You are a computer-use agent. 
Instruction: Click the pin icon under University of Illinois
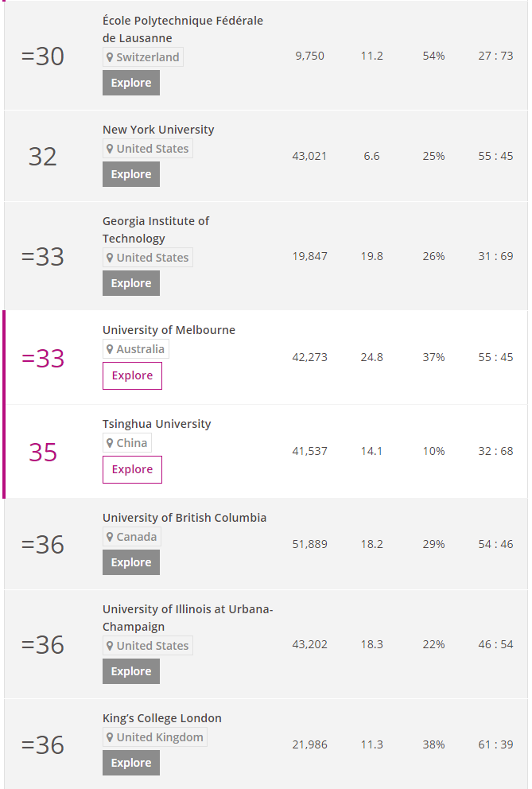pyautogui.click(x=110, y=646)
